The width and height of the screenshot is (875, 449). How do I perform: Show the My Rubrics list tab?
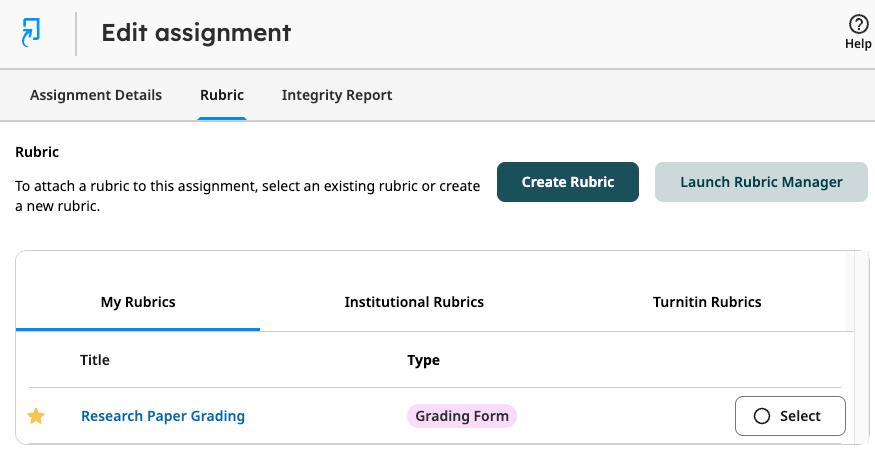coord(138,302)
